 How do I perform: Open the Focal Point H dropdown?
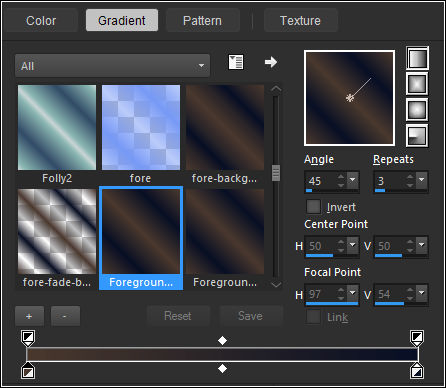pyautogui.click(x=352, y=294)
